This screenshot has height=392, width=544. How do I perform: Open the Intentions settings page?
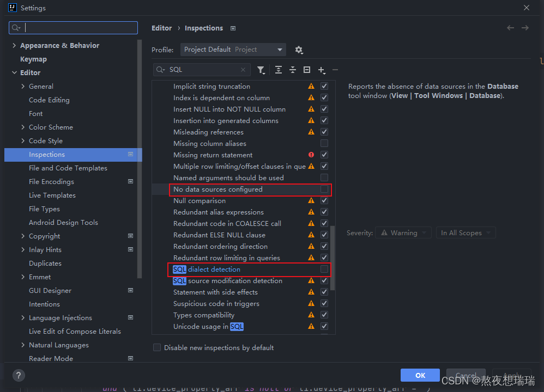point(44,304)
